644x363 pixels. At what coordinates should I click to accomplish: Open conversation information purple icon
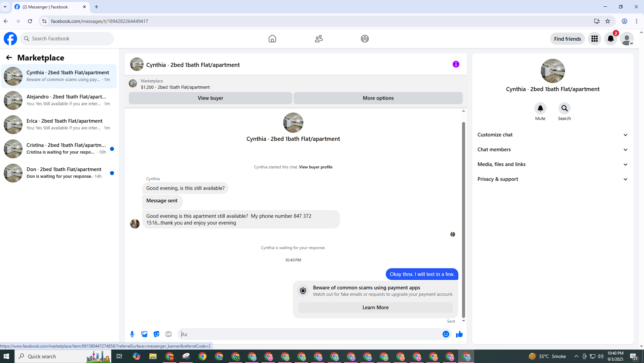(456, 64)
